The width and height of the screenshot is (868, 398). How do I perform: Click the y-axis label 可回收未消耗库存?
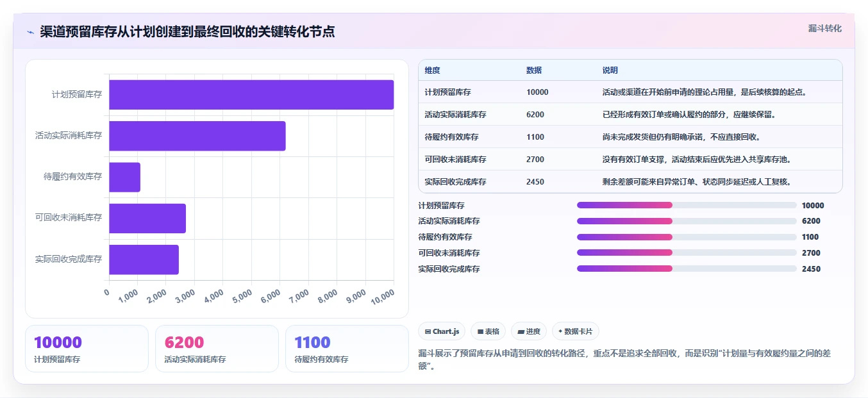pyautogui.click(x=69, y=218)
